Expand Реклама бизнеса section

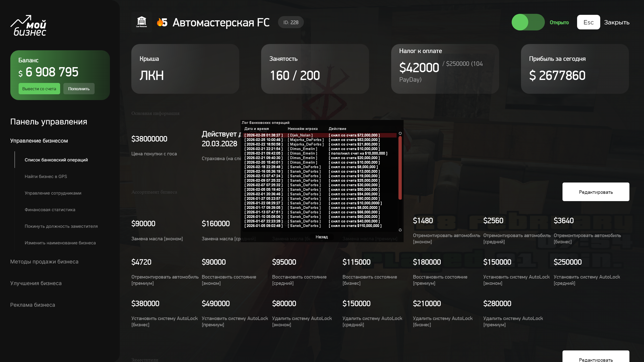point(32,305)
